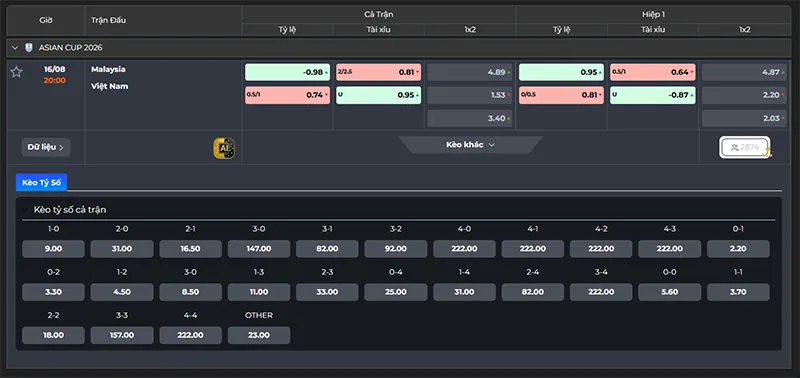Bet on score 1-1 at 3.70
The width and height of the screenshot is (800, 378).
pyautogui.click(x=738, y=292)
